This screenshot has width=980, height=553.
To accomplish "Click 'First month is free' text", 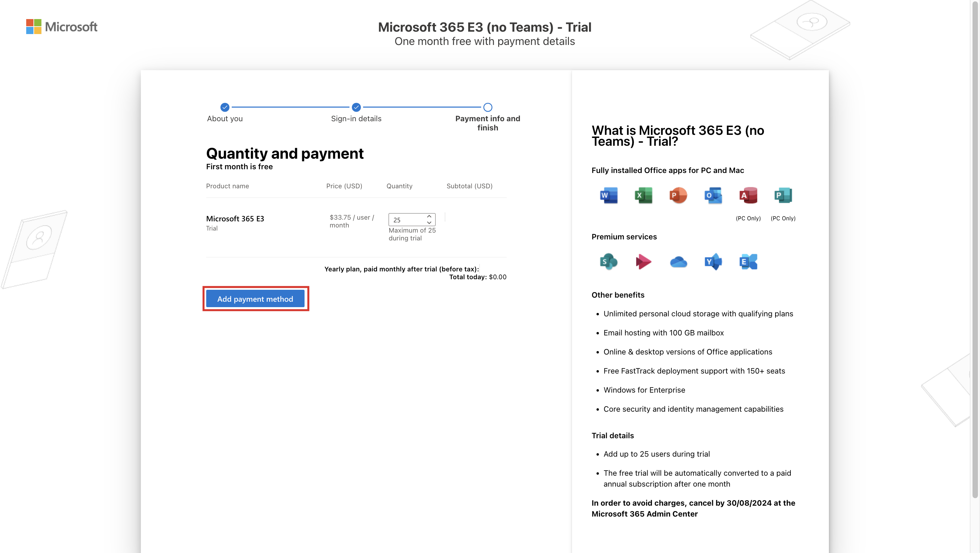I will point(239,166).
